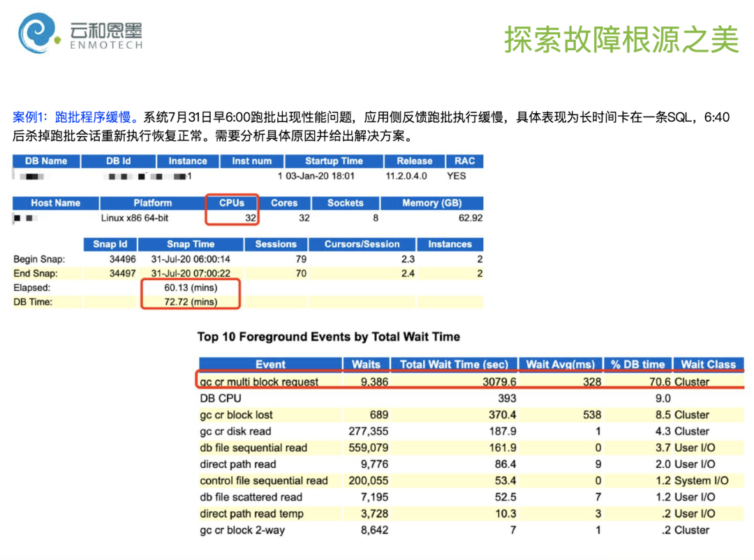Screen dimensions: 754x560
Task: Click the Begin Snap: row label
Action: [x=39, y=259]
